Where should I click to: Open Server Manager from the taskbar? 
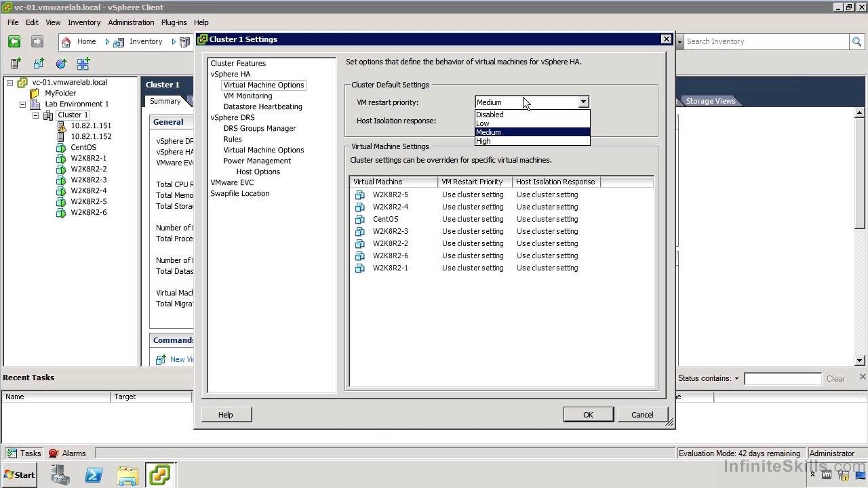point(60,475)
